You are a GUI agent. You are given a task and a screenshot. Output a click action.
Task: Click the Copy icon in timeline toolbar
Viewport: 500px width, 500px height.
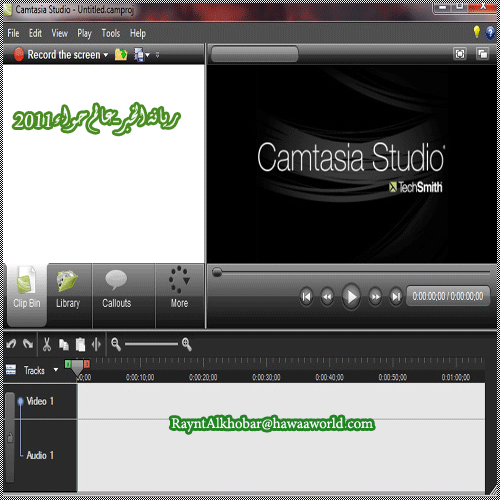pyautogui.click(x=64, y=344)
